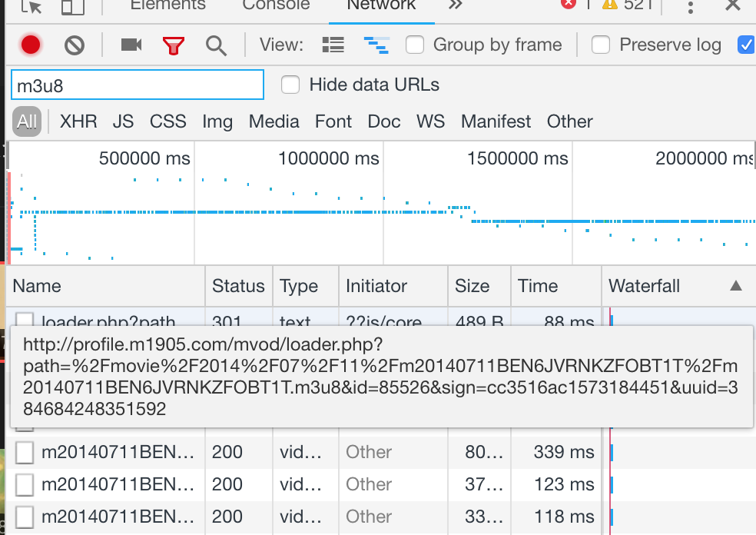Filter requests by XHR type
Viewport: 756px width, 535px height.
coord(78,121)
